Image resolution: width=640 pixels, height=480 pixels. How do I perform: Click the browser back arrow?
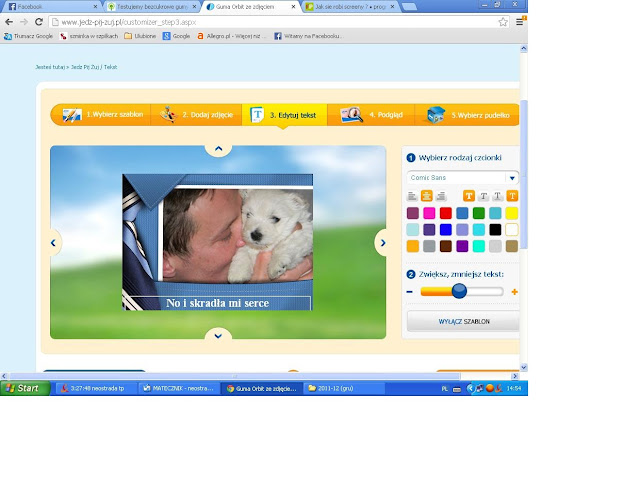9,22
